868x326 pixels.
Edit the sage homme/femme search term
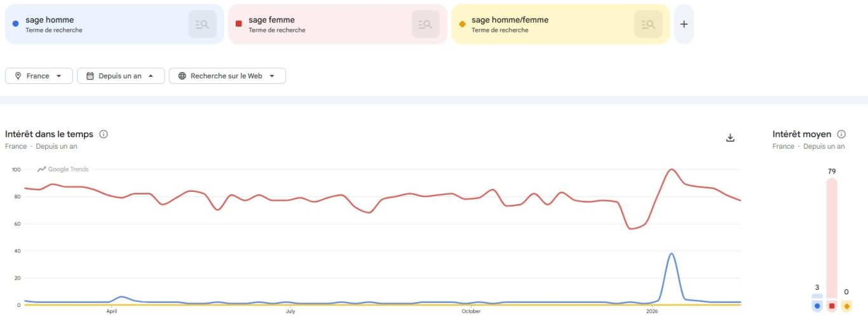(x=510, y=20)
